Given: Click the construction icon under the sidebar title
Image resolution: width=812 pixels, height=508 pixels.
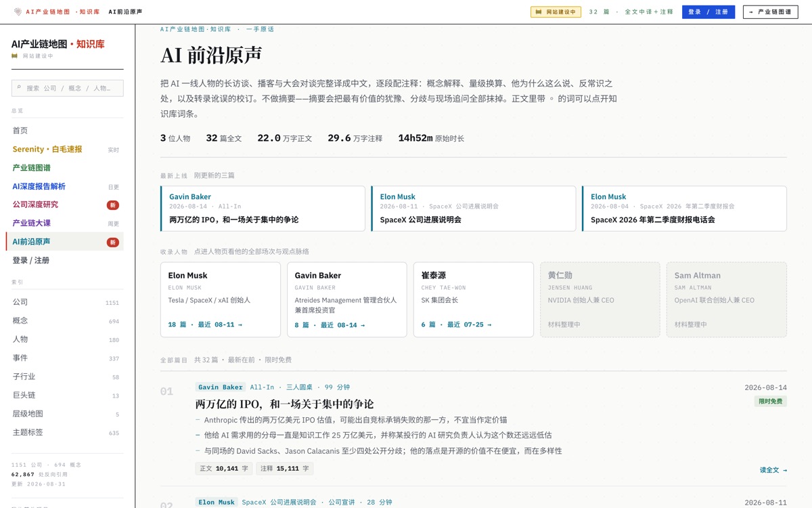Looking at the screenshot, I should pos(15,56).
